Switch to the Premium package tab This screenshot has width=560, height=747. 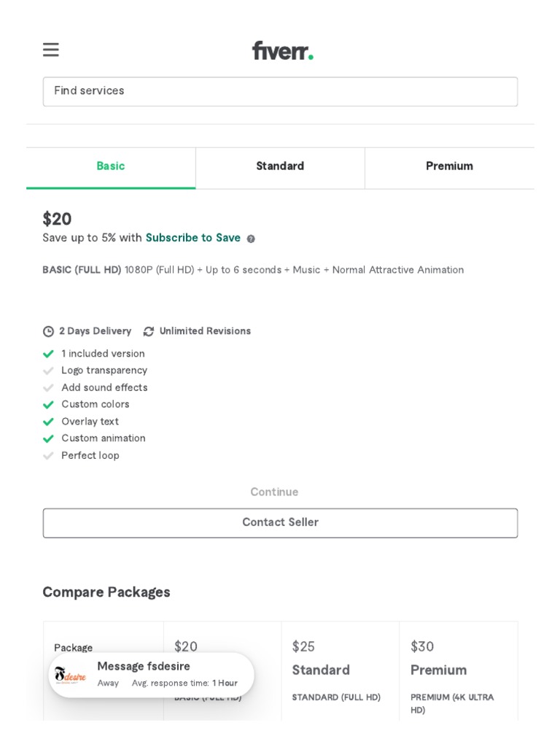449,167
